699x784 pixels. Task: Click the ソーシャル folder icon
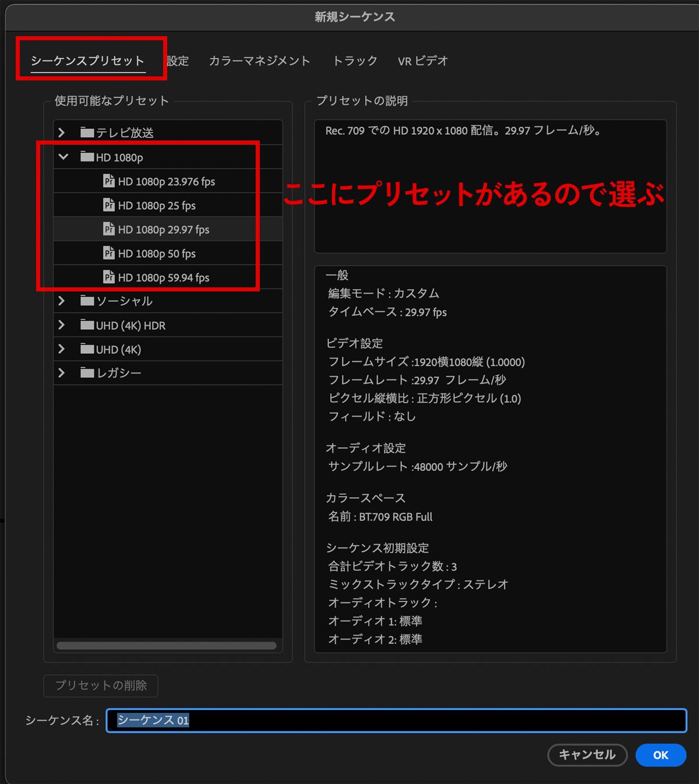click(87, 301)
